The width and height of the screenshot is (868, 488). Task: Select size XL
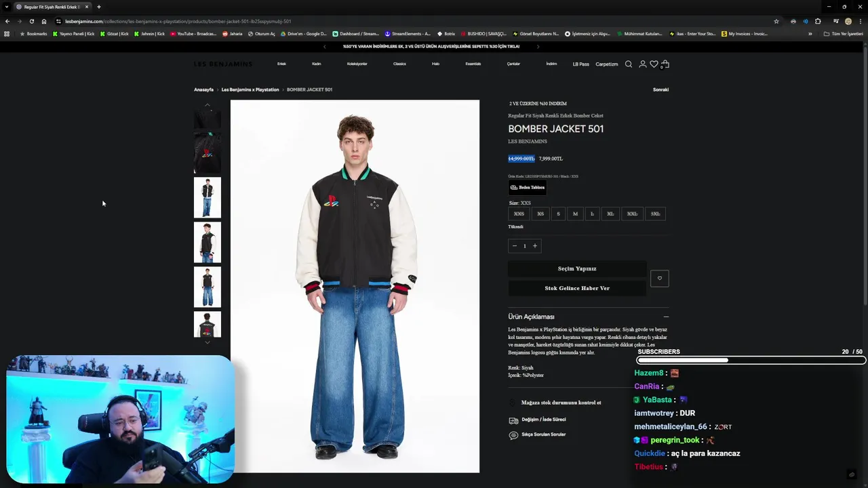[610, 213]
